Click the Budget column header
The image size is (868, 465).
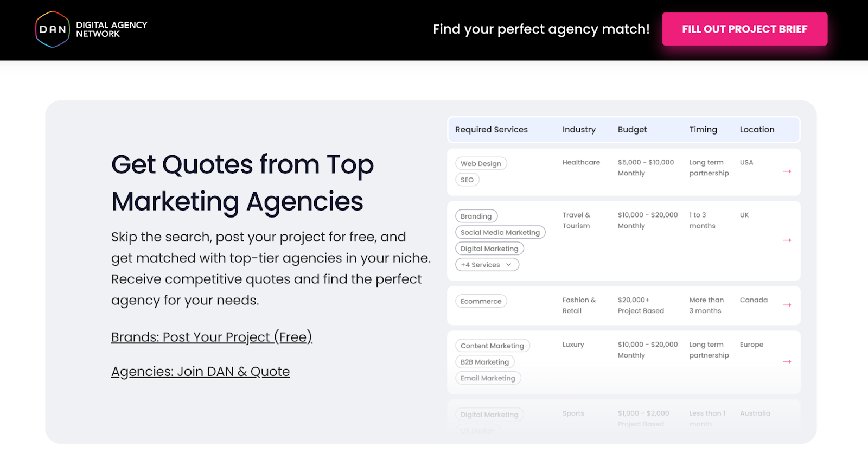coord(632,130)
